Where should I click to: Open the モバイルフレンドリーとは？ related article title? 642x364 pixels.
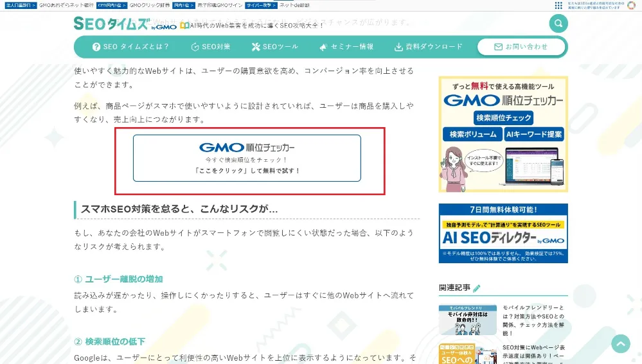(533, 320)
